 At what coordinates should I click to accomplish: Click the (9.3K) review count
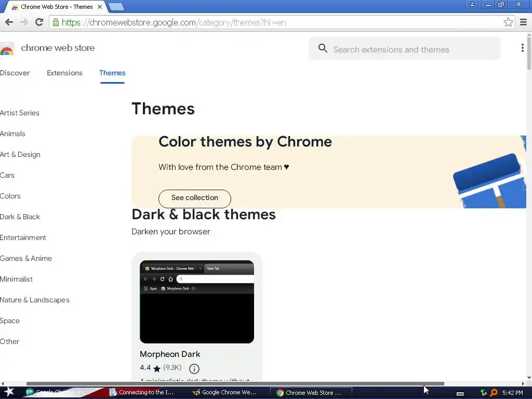pos(172,367)
